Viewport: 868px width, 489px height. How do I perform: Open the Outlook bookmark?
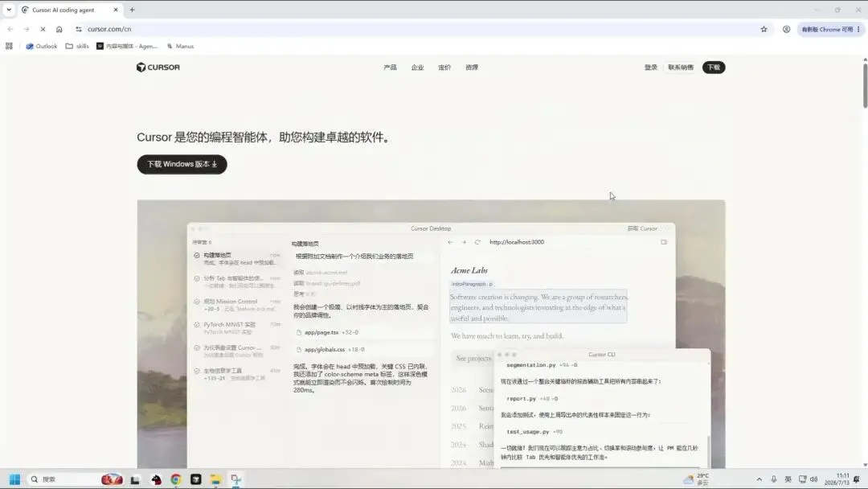click(x=42, y=47)
